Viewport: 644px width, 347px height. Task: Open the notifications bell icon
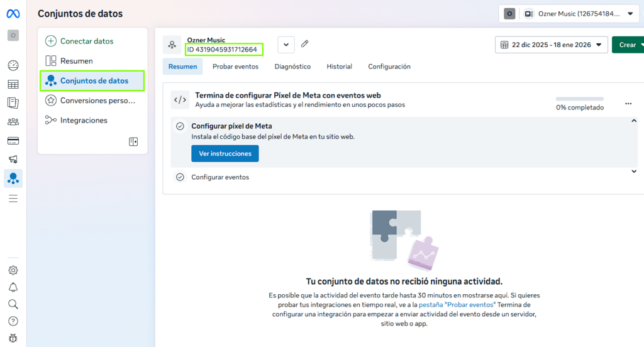(x=13, y=287)
